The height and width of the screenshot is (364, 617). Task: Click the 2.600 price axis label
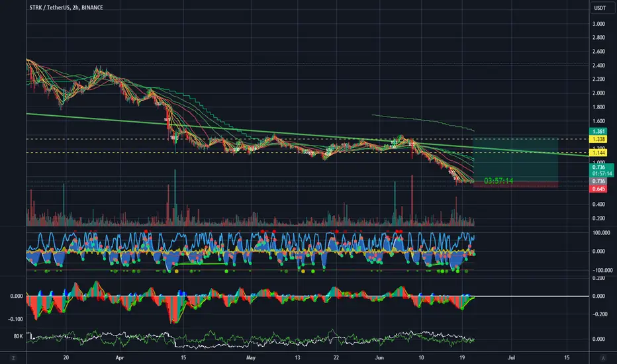point(598,52)
